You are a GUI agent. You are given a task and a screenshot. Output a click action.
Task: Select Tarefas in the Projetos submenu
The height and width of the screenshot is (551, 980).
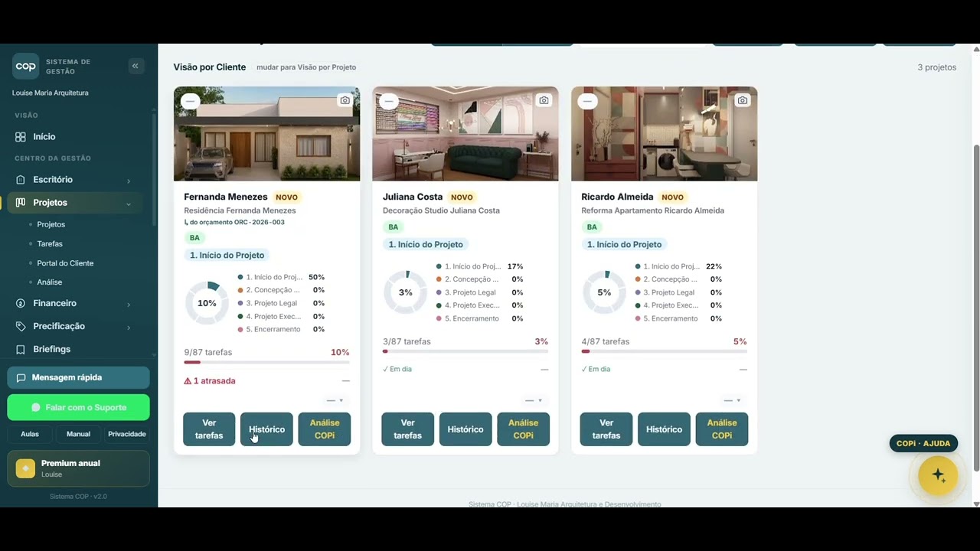(50, 244)
